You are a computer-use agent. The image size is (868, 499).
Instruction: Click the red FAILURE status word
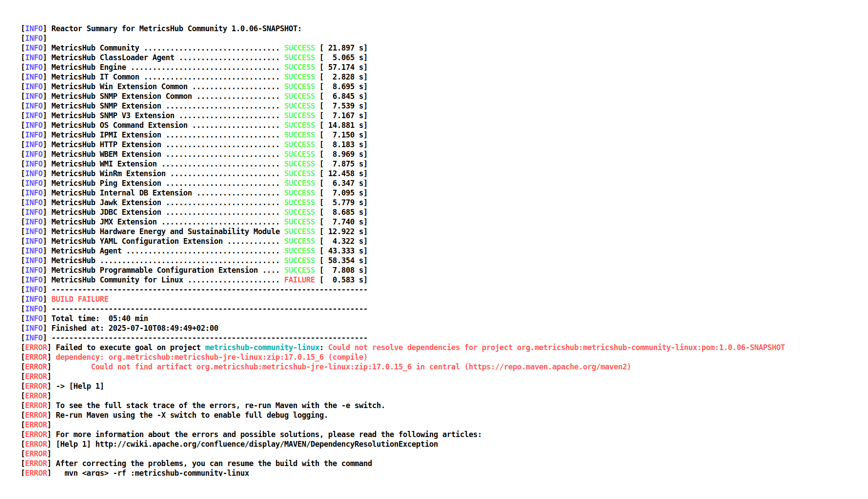click(x=299, y=280)
